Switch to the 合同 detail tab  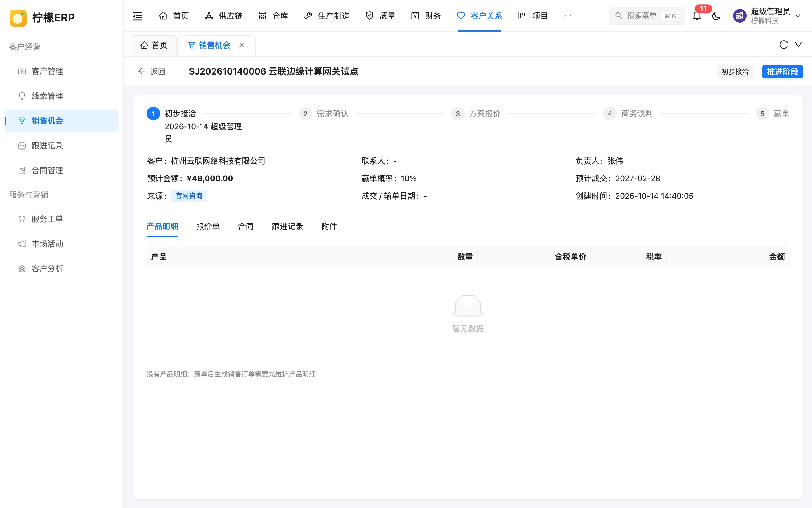(246, 226)
